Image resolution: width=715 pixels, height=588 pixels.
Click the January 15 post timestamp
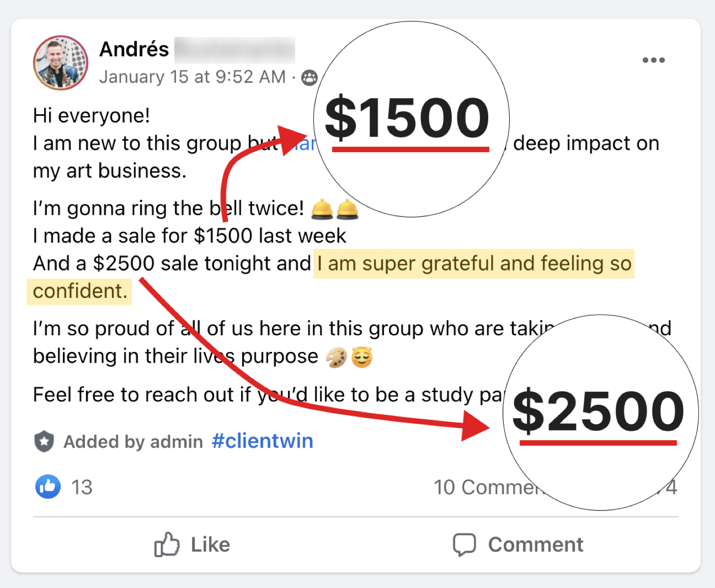[192, 77]
